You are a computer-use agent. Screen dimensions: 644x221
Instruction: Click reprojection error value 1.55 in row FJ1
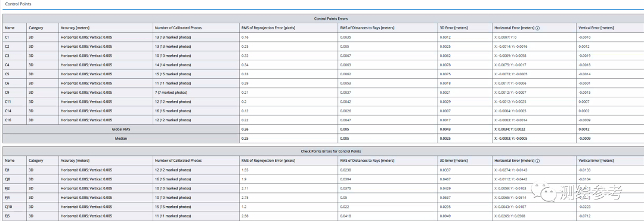tap(245, 170)
